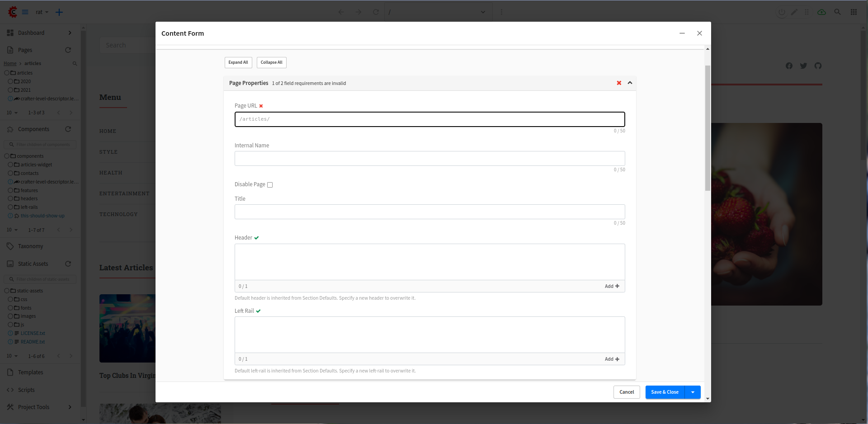Open the hamburger sidebar menu icon
Viewport: 868px width, 424px height.
(25, 12)
